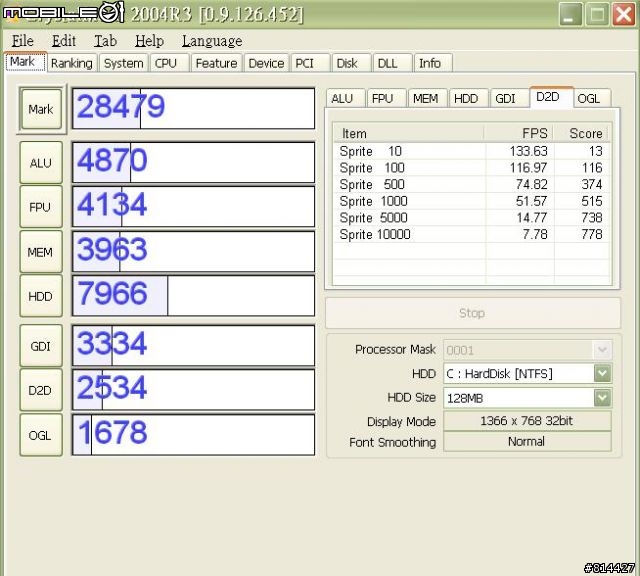
Task: Open the Processor Mask dropdown
Action: pos(602,349)
